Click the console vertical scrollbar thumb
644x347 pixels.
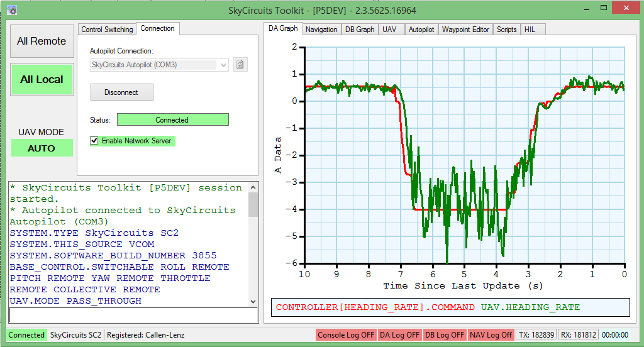[x=253, y=204]
